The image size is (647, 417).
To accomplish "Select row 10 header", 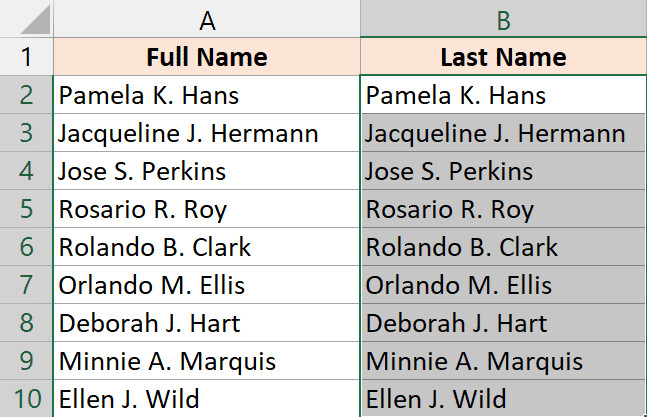I will (27, 399).
